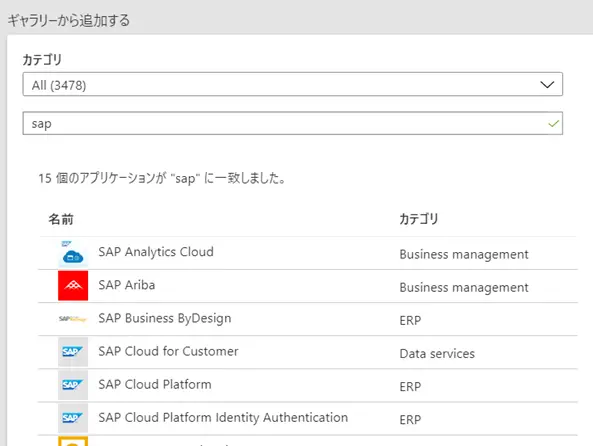
Task: Open SAP Cloud Platform Identity Authentication entry
Action: click(223, 418)
